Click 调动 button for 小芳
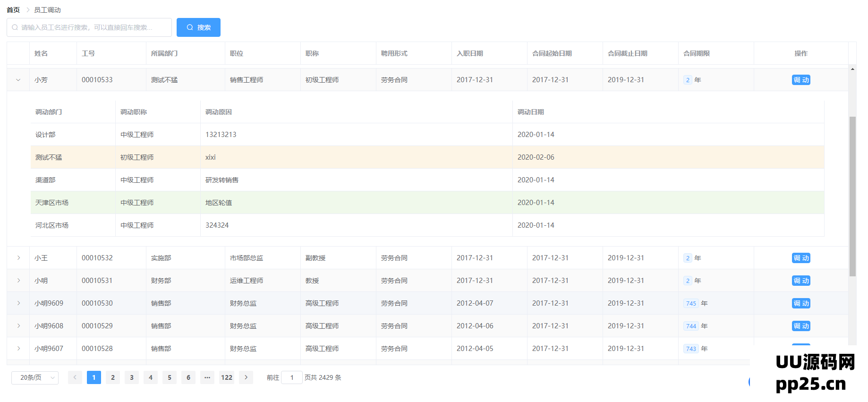 click(801, 80)
